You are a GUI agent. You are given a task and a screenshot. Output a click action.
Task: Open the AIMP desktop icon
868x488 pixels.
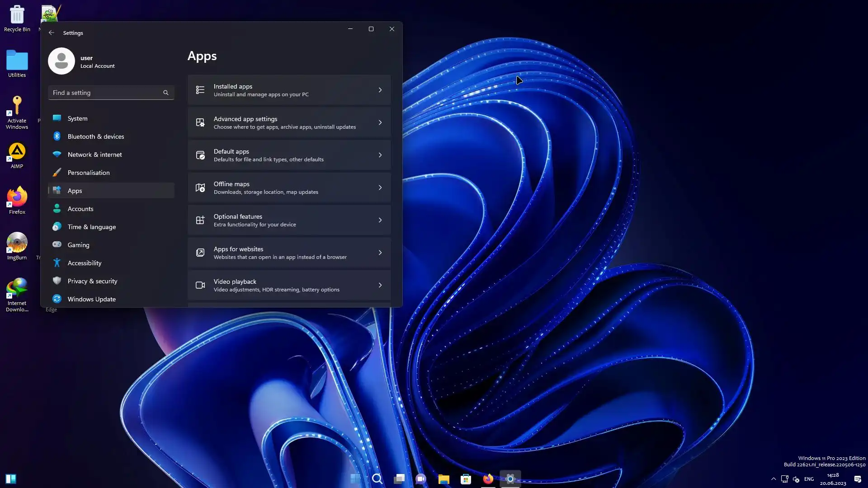[17, 152]
